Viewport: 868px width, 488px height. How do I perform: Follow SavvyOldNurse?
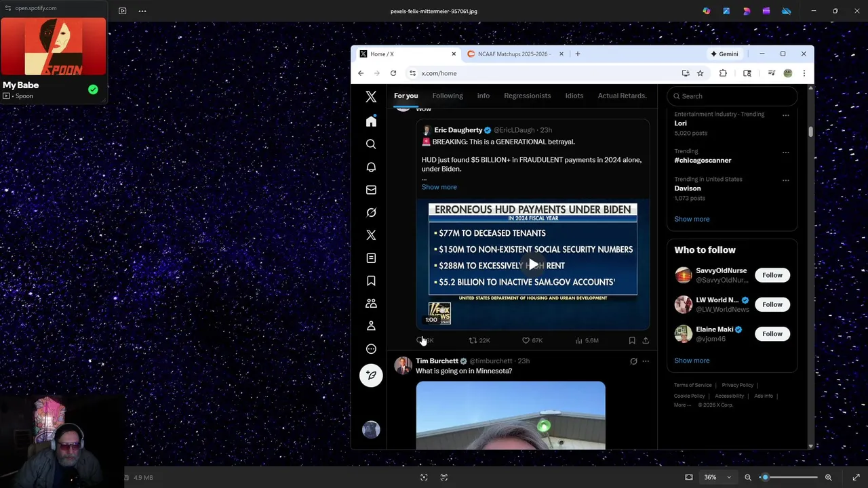[x=772, y=275]
